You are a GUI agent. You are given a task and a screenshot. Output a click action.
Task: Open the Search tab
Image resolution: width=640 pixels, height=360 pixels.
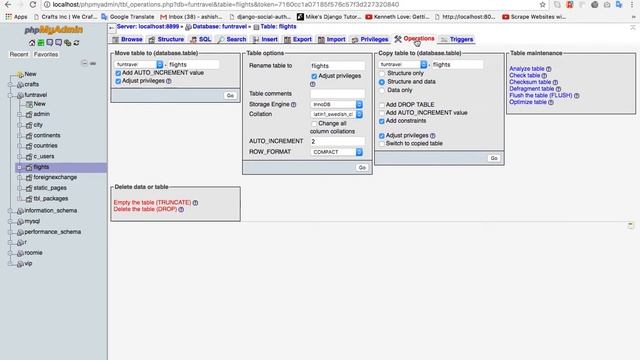(232, 40)
